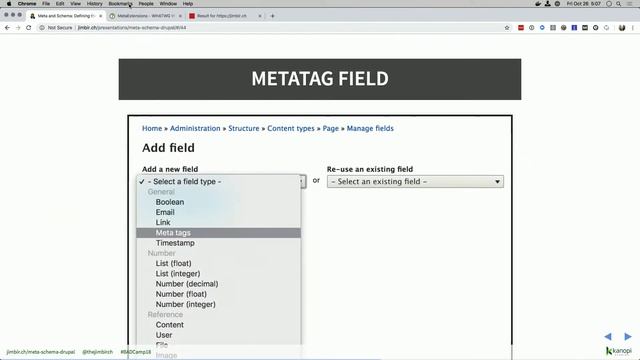Open the File menu

[x=46, y=4]
